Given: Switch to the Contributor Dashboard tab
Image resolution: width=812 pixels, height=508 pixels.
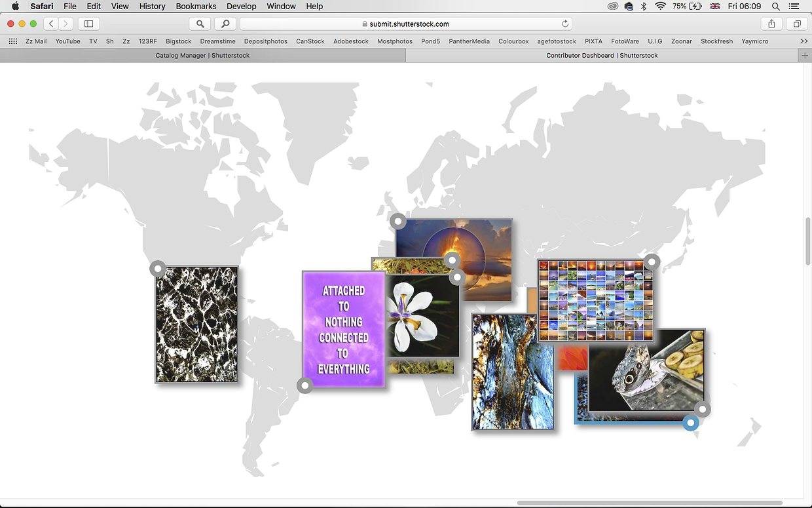Looking at the screenshot, I should point(602,56).
